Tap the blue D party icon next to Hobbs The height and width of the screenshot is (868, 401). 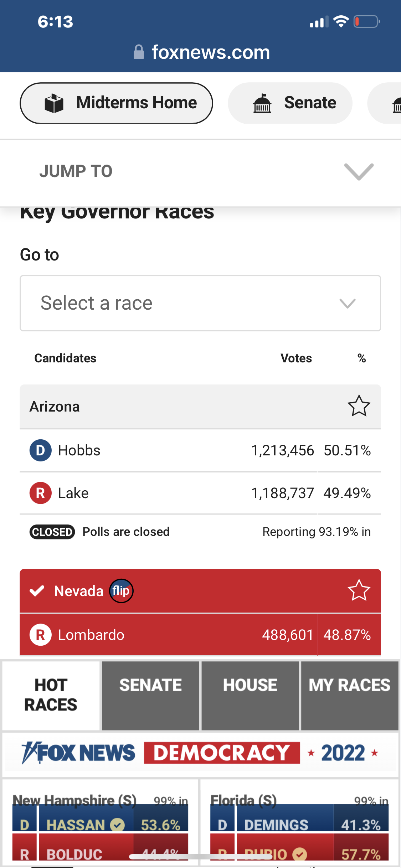tap(40, 450)
